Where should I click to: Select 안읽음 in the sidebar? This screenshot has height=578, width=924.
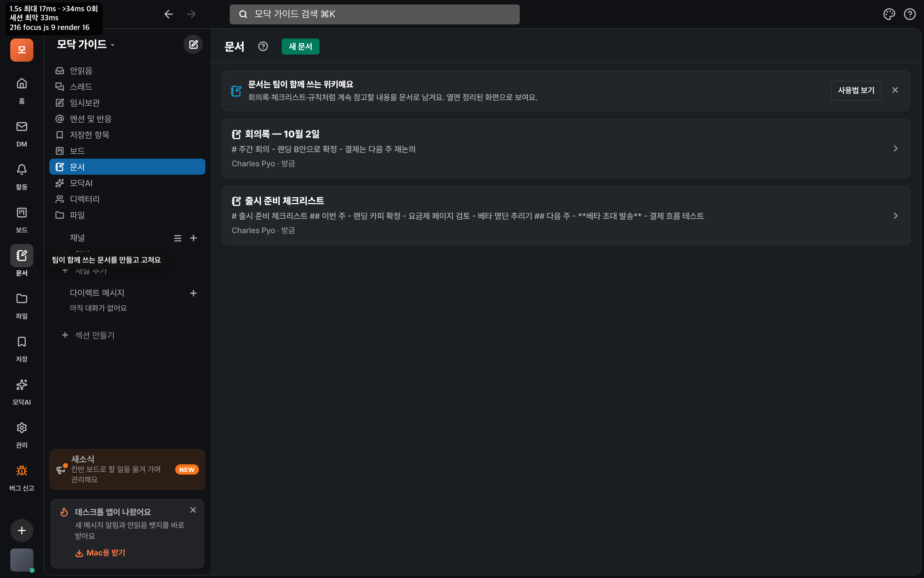[127, 70]
